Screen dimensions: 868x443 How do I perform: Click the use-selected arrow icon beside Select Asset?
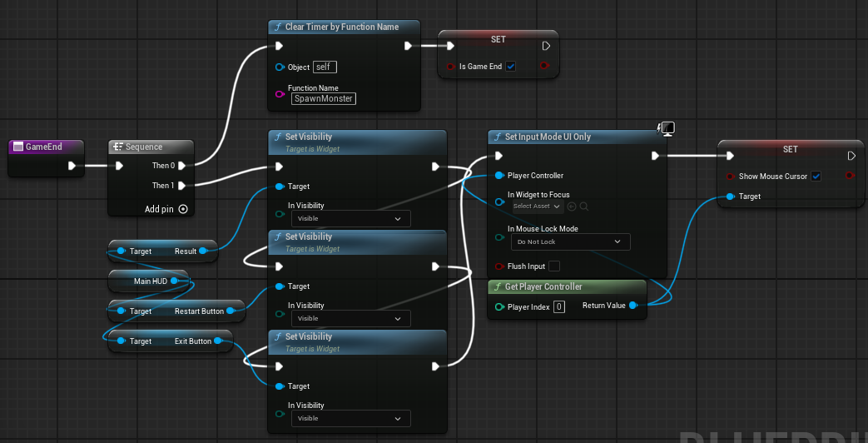pyautogui.click(x=572, y=206)
